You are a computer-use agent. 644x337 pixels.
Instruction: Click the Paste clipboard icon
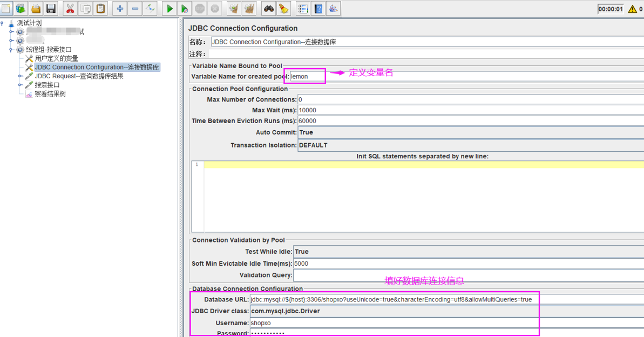(100, 9)
